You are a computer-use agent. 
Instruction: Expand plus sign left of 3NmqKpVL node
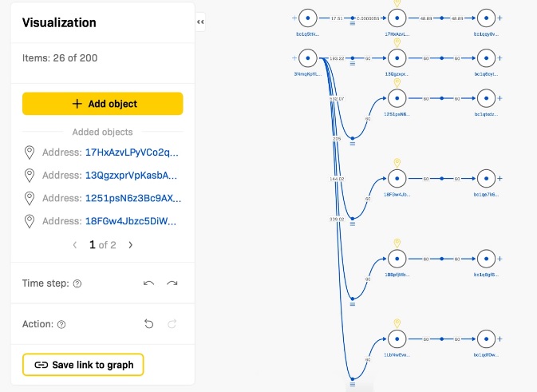tap(294, 58)
